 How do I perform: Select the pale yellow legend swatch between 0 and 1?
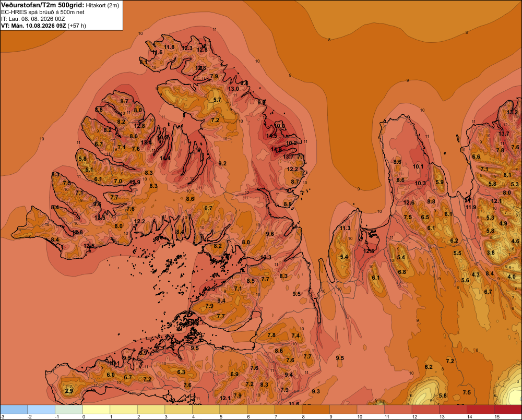coord(96,410)
